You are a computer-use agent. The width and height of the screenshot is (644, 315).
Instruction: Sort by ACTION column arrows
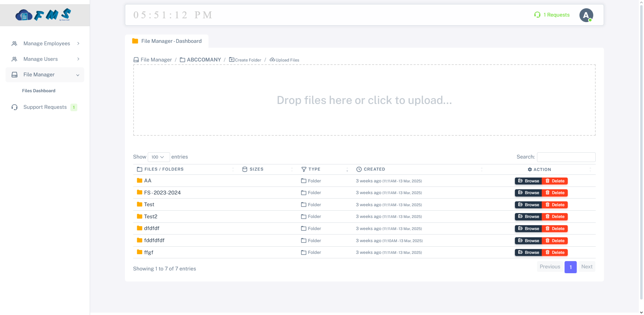pyautogui.click(x=590, y=170)
